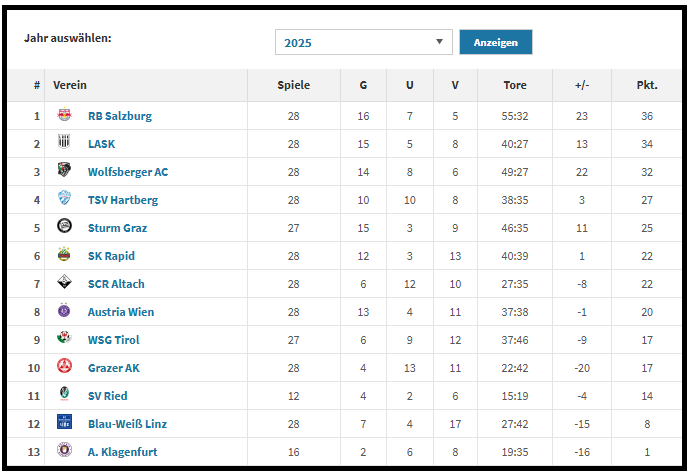Click the SK Rapid club crest
This screenshot has height=473, width=692.
tap(65, 255)
